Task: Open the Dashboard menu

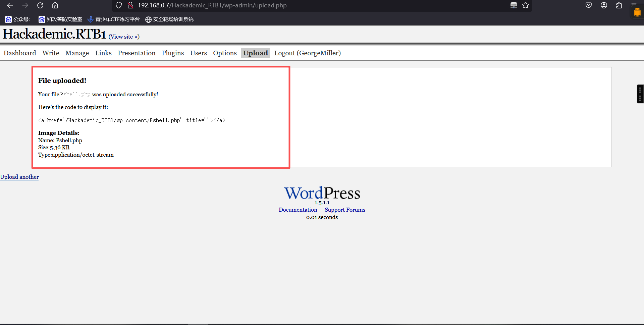Action: [20, 53]
